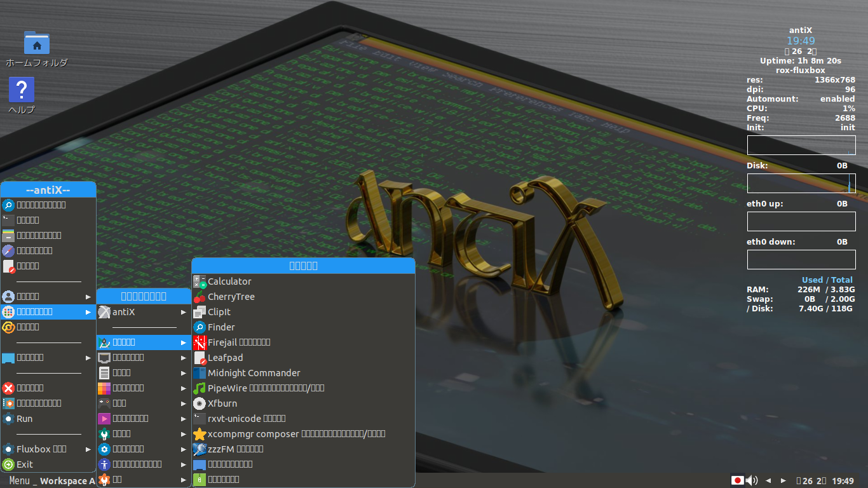
Task: Expand the arrow on the gamepad row
Action: (184, 403)
